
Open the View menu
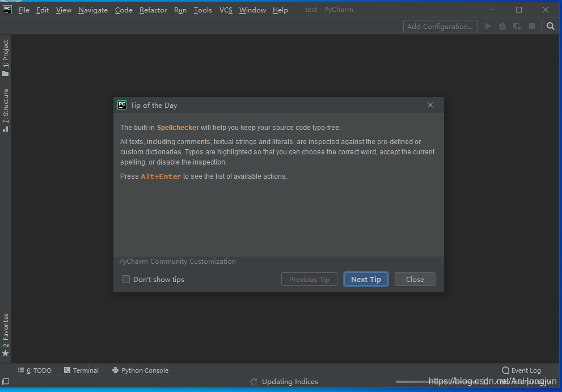[x=64, y=10]
